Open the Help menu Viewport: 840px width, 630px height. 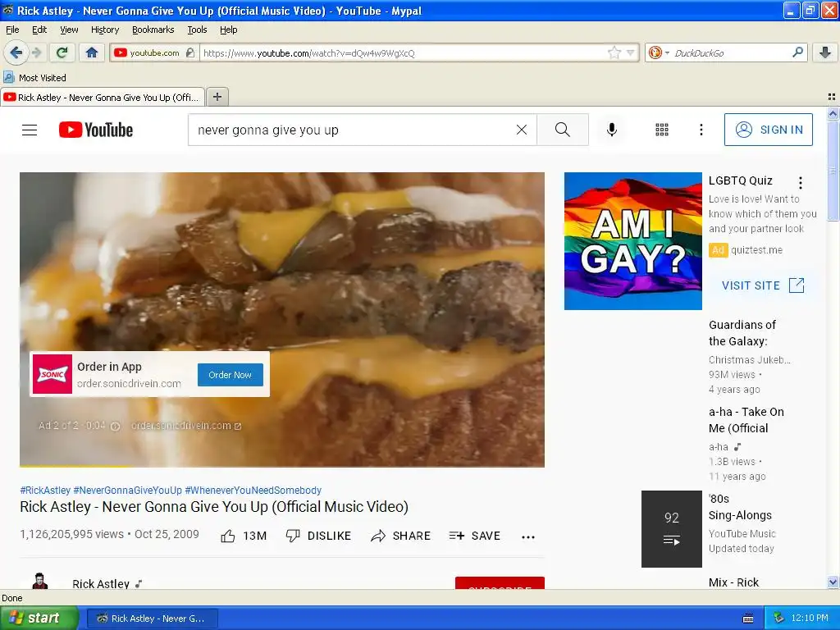228,30
